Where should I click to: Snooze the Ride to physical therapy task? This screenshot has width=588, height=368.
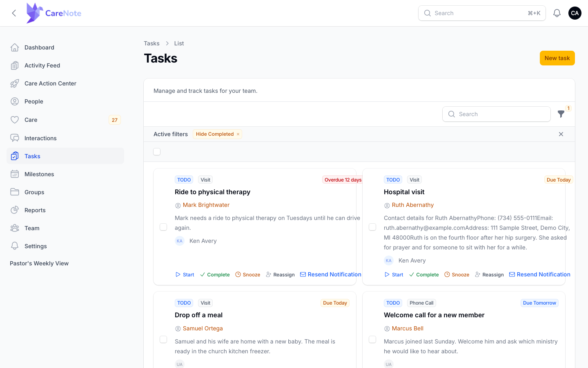248,275
